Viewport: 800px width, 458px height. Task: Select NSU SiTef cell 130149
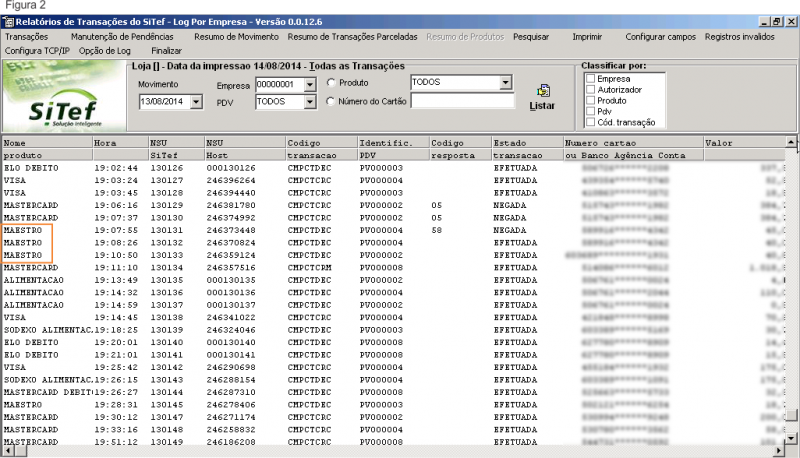[166, 442]
